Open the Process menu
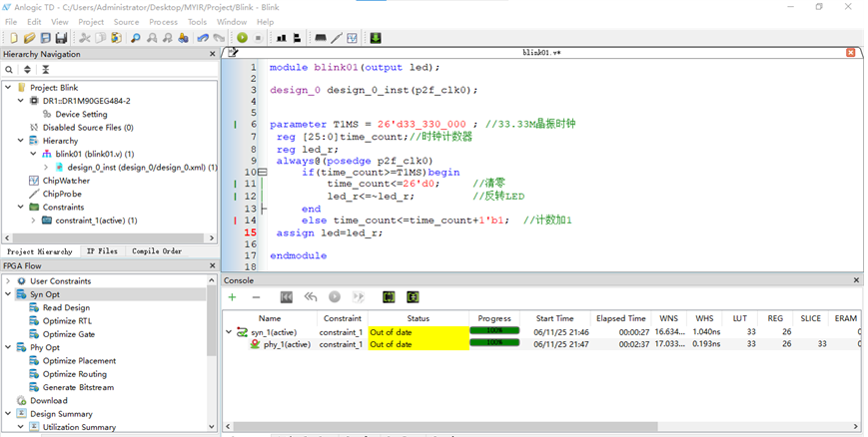Viewport: 868px width, 437px height. click(163, 22)
